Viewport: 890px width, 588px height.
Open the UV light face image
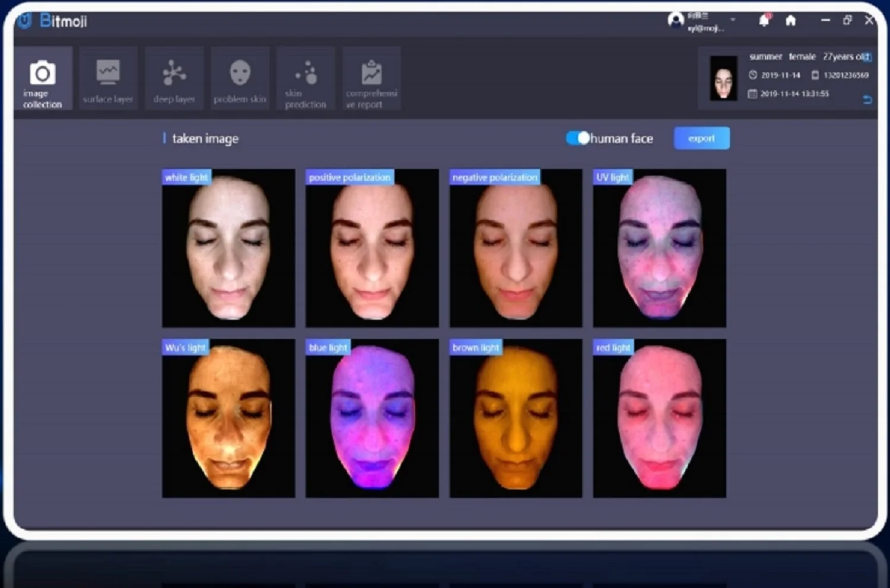click(x=659, y=248)
